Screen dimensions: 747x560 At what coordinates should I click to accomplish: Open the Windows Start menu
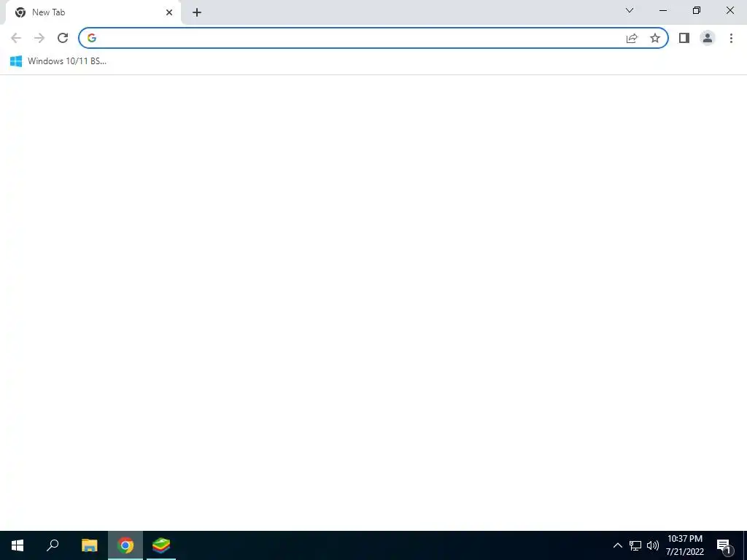click(x=18, y=545)
